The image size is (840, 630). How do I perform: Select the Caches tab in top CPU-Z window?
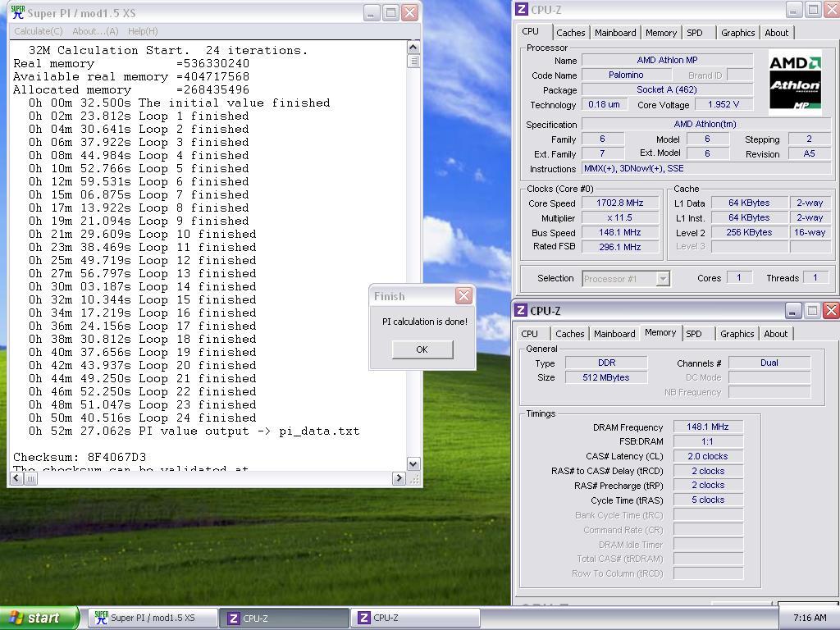[x=571, y=33]
